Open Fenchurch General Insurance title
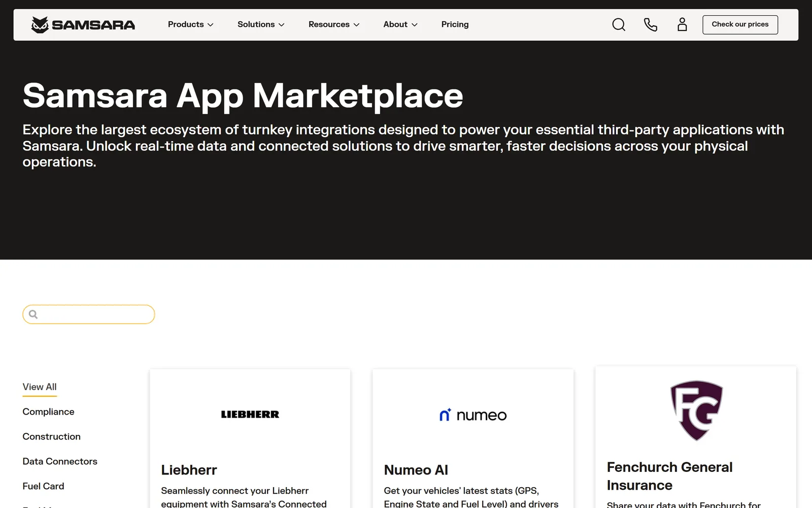Image resolution: width=812 pixels, height=508 pixels. click(x=669, y=476)
